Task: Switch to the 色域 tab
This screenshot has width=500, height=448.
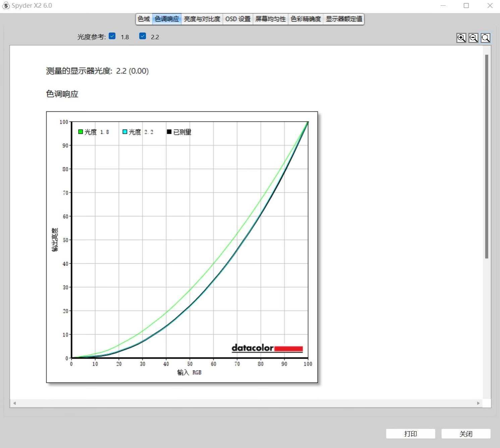Action: pos(144,19)
